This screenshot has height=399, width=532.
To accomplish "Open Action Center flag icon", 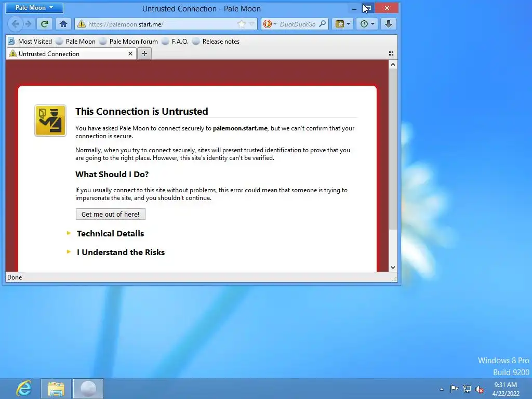I will 454,389.
